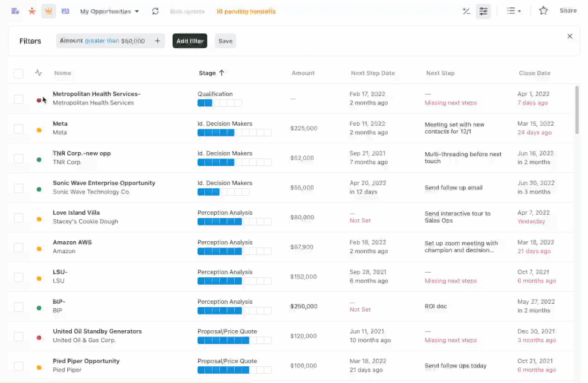Sort by the Close Date column header
588x383 pixels.
(x=535, y=73)
